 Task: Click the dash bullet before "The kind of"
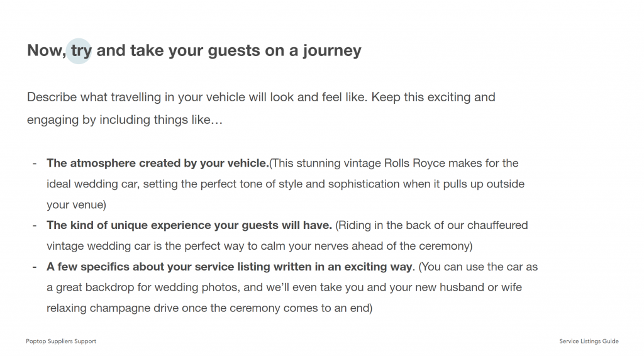pyautogui.click(x=35, y=225)
